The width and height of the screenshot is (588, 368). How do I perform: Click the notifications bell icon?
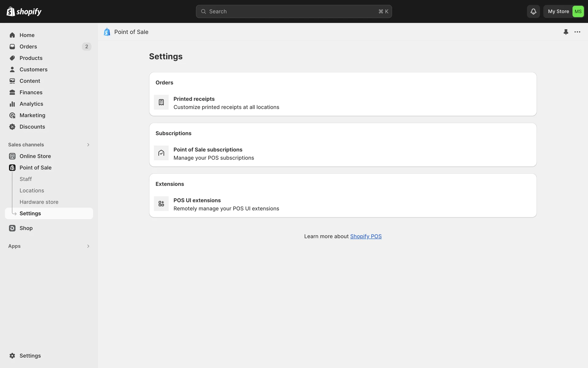[533, 11]
